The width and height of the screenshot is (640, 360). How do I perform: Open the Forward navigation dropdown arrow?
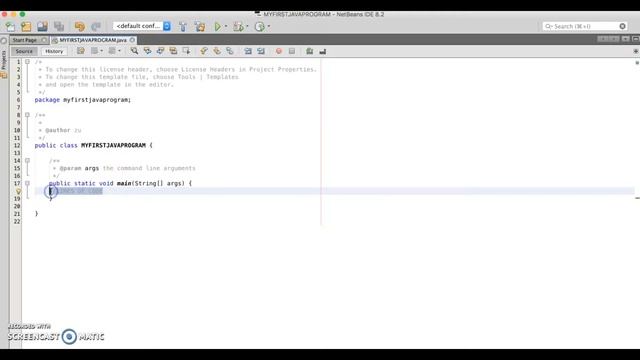119,51
